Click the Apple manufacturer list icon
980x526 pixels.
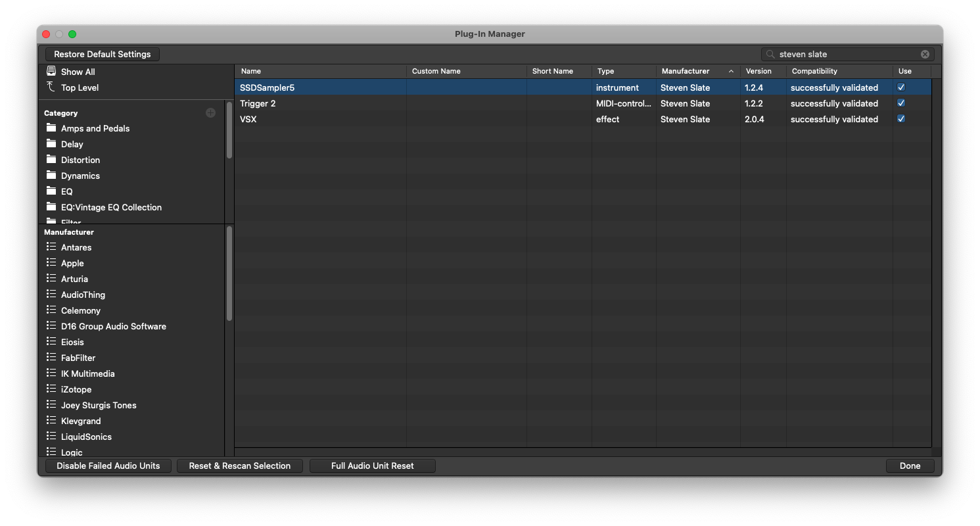click(51, 262)
